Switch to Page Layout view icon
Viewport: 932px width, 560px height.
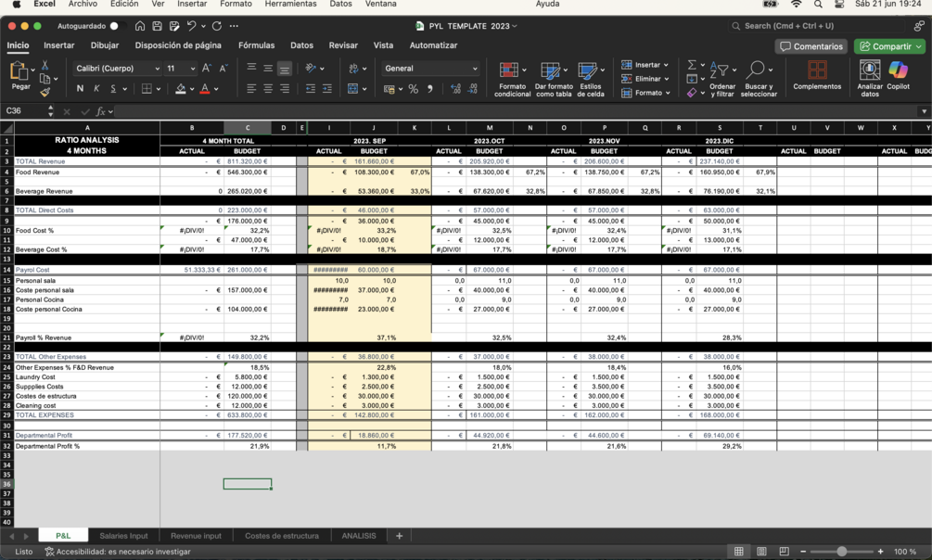click(761, 552)
